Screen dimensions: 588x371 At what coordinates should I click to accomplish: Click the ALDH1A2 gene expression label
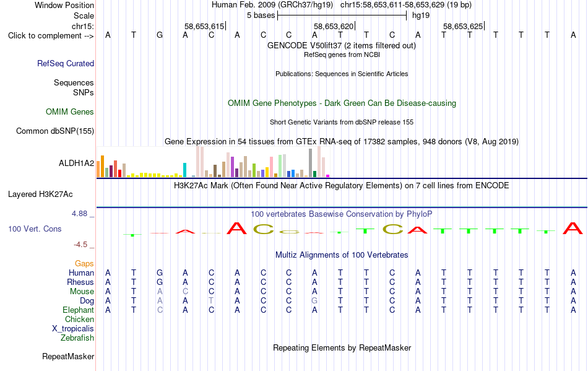point(77,163)
